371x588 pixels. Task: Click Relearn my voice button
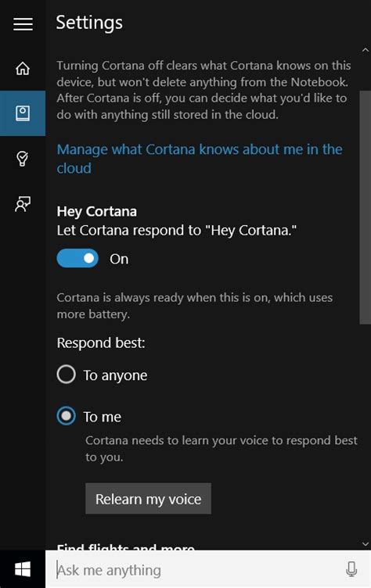pyautogui.click(x=149, y=499)
